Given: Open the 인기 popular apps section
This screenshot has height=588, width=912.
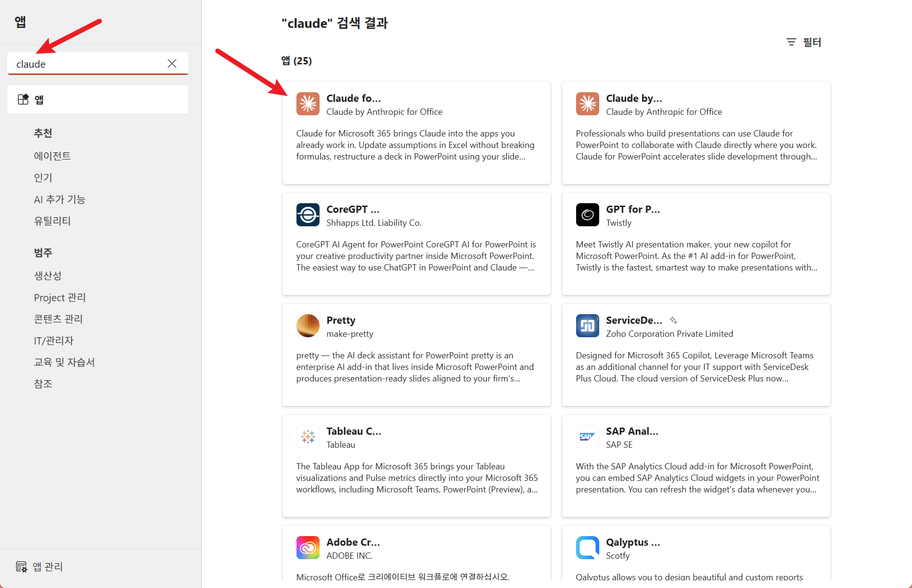Looking at the screenshot, I should (43, 177).
